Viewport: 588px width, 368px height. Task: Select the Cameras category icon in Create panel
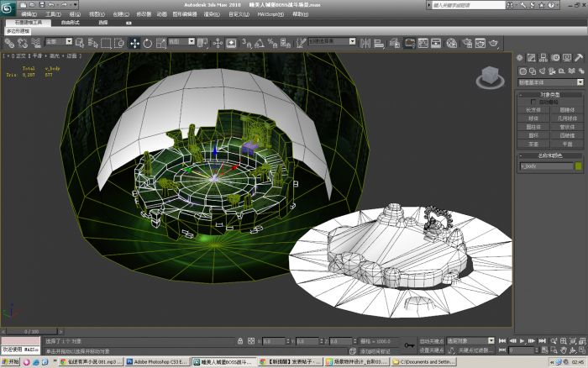(552, 71)
